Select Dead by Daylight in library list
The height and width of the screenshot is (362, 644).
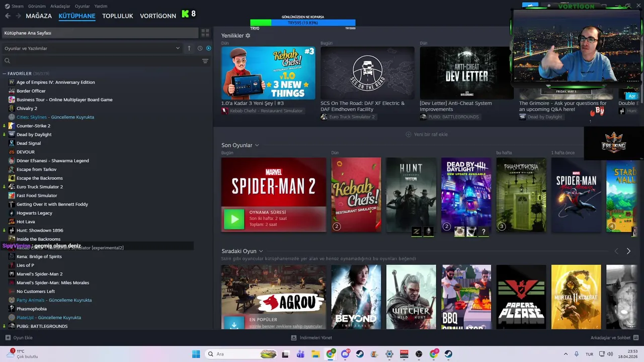[34, 134]
